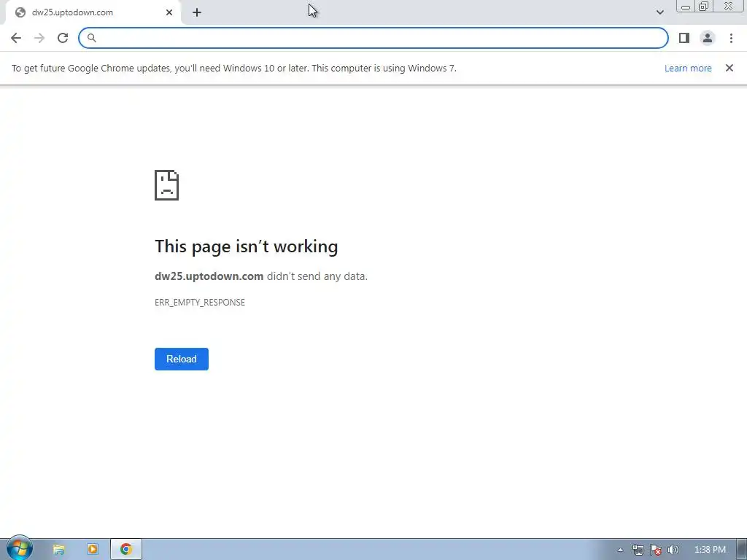Image resolution: width=747 pixels, height=560 pixels.
Task: Launch Windows Media Player from taskbar
Action: [x=93, y=550]
